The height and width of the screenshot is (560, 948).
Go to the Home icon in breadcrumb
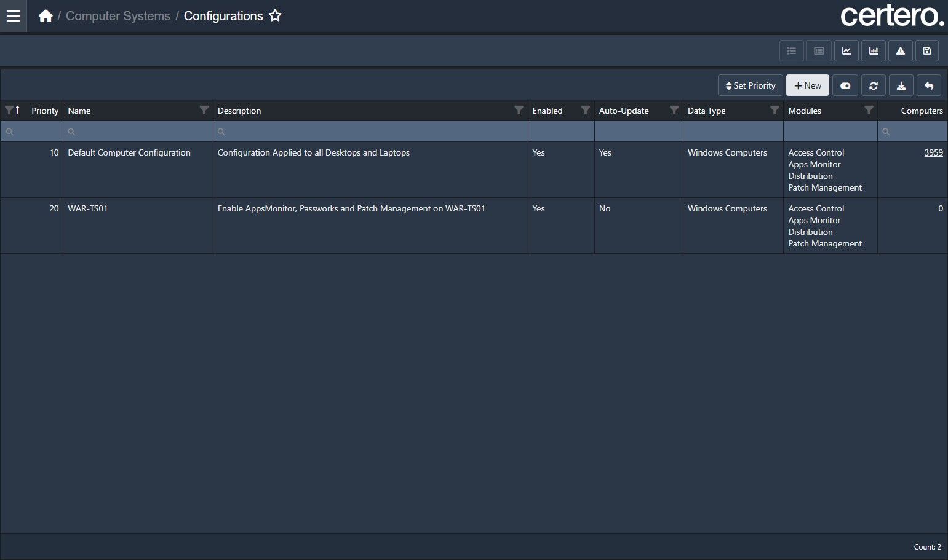(x=46, y=16)
